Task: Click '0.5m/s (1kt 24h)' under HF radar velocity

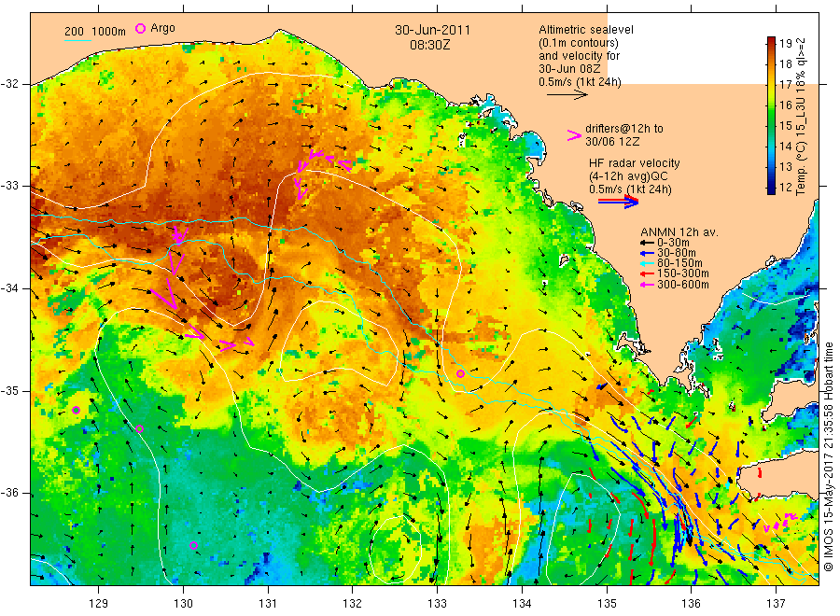Action: tap(630, 189)
